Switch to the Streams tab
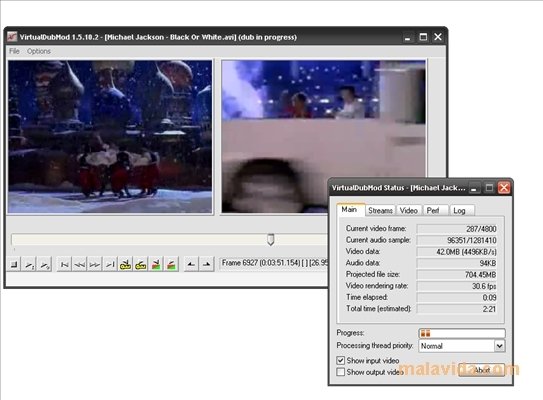This screenshot has width=543, height=400. [x=380, y=211]
